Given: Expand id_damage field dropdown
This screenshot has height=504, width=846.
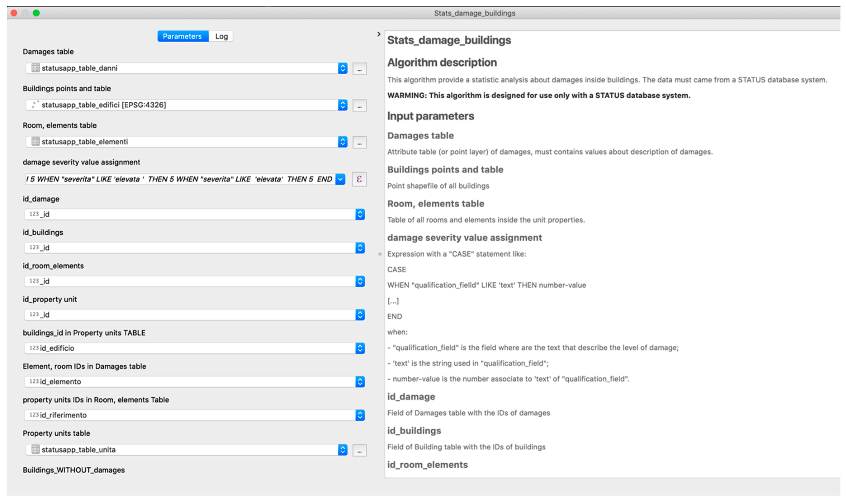Looking at the screenshot, I should point(360,214).
